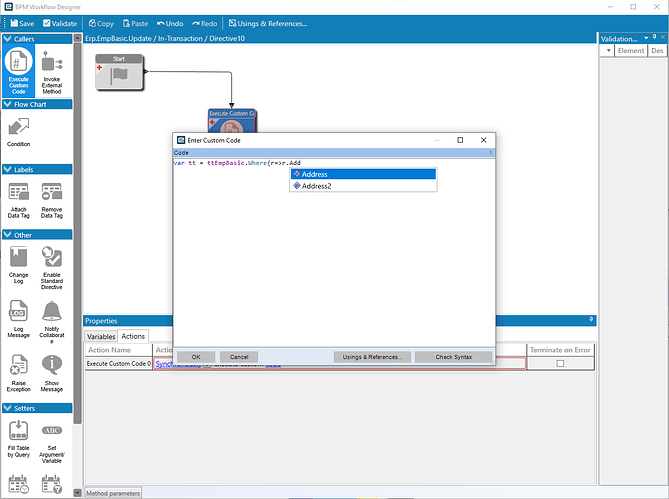This screenshot has width=669, height=499.
Task: Select the Invoke External Method caller
Action: click(x=52, y=72)
